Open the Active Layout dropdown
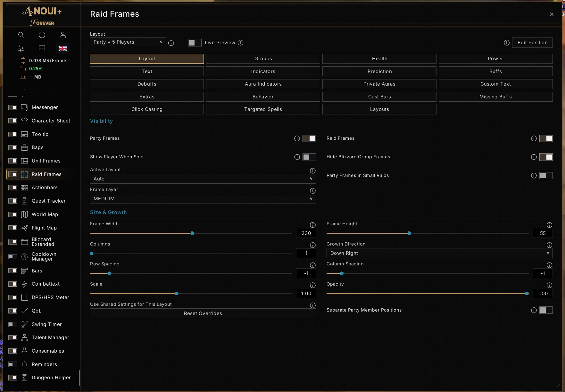 point(203,179)
